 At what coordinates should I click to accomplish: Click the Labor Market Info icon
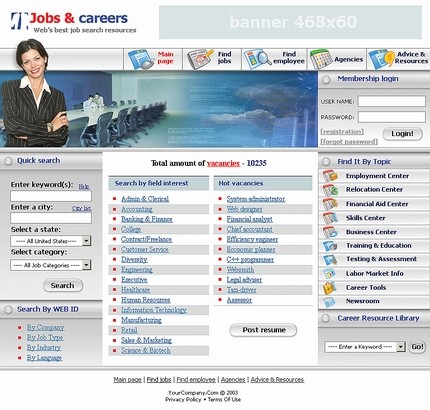pos(329,273)
